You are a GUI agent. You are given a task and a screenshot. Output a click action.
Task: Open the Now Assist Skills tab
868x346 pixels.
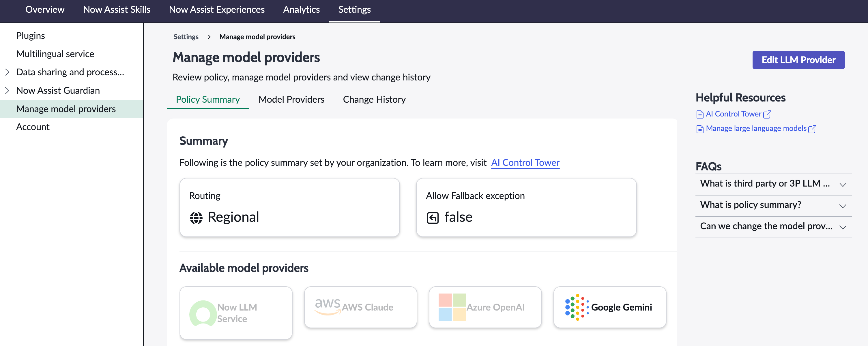[117, 10]
